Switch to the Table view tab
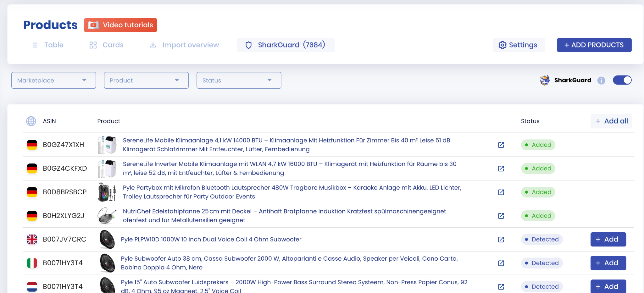The image size is (644, 293). tap(48, 45)
